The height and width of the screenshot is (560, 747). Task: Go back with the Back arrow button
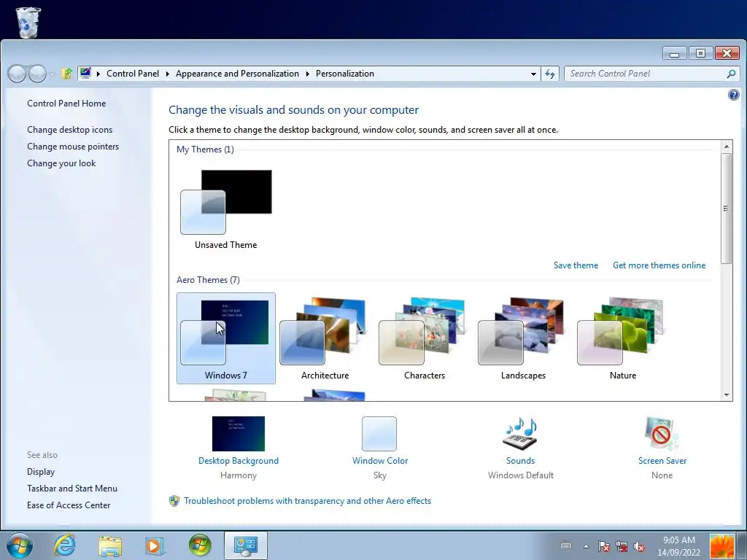[x=17, y=74]
